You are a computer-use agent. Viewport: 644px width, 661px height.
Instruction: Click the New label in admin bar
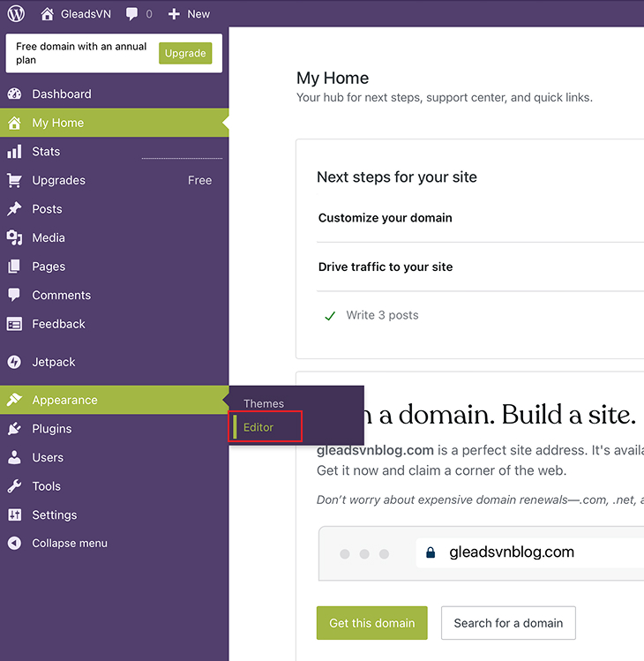point(198,14)
